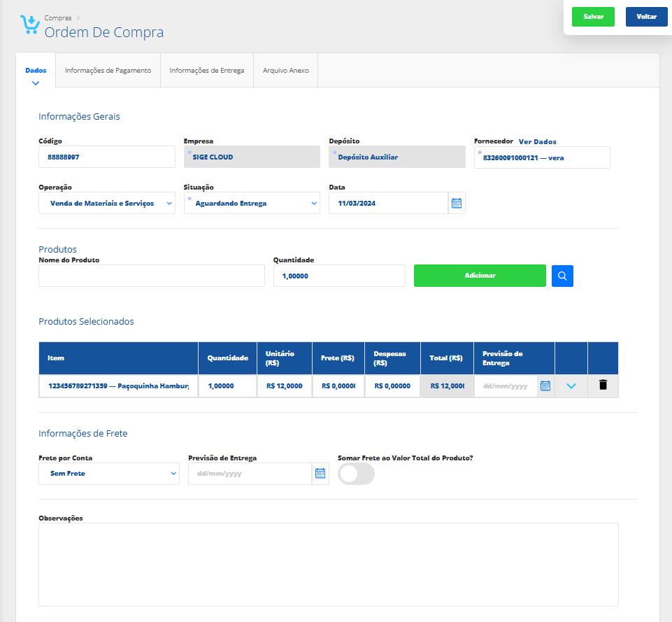Viewport: 672px width, 622px height.
Task: Delete the Paçoquinha product row with trash icon
Action: pyautogui.click(x=603, y=386)
